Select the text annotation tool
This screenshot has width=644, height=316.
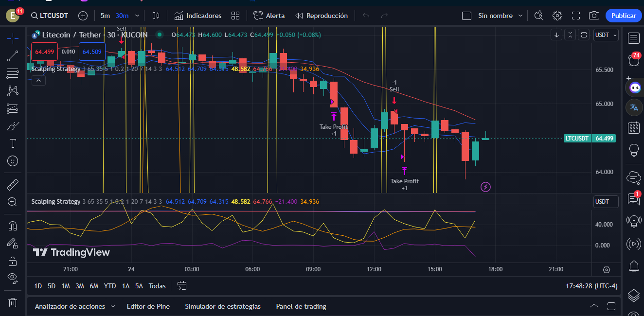click(13, 143)
